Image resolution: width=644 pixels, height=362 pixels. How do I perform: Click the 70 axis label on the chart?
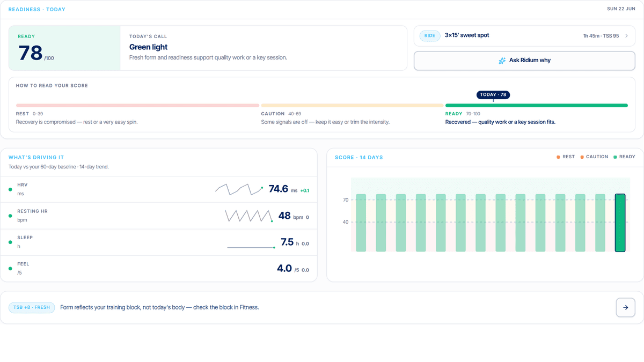[x=346, y=200]
